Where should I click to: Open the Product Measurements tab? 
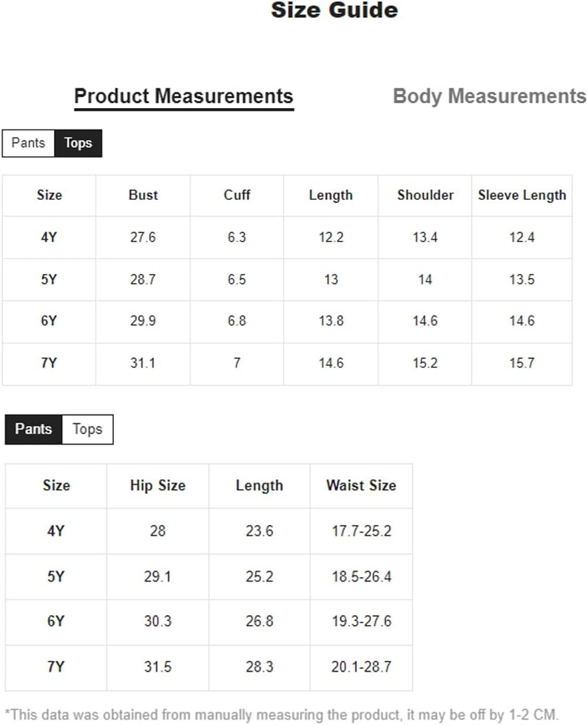[184, 97]
